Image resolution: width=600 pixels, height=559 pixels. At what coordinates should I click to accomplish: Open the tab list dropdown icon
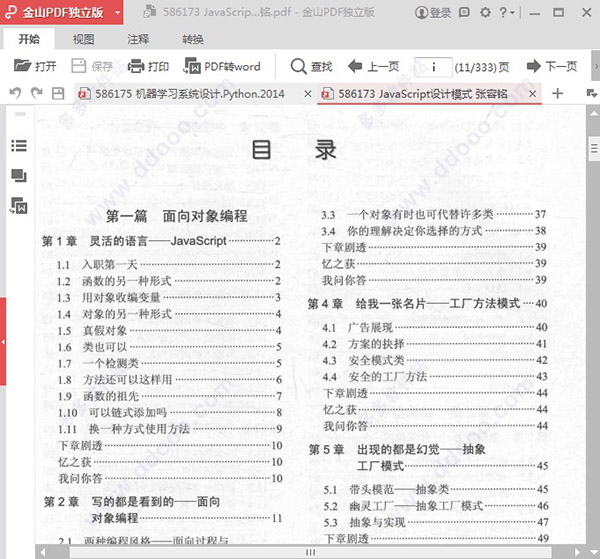click(592, 93)
